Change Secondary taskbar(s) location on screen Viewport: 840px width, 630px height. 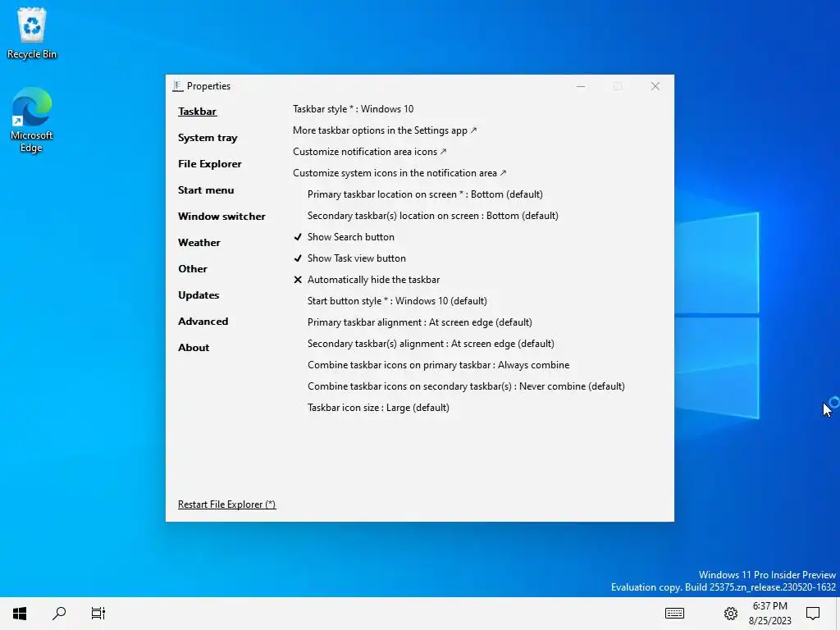(x=433, y=216)
